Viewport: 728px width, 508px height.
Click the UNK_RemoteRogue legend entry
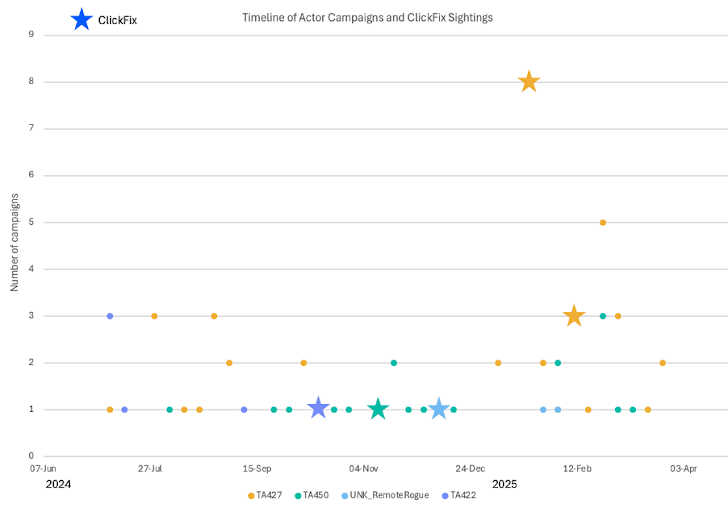[385, 495]
